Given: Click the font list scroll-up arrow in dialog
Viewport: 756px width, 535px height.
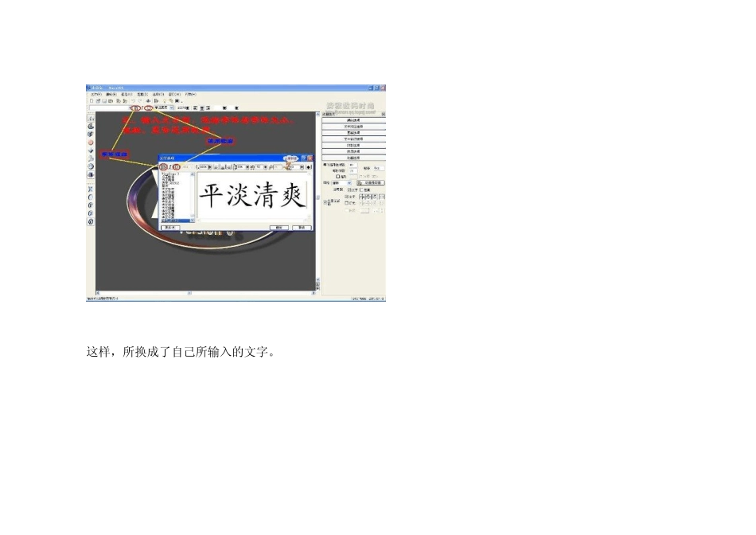Looking at the screenshot, I should pos(193,174).
